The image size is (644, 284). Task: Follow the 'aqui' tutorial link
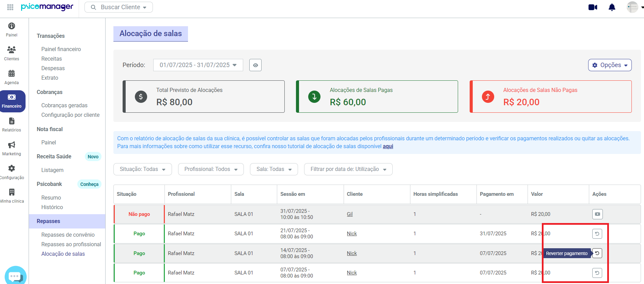[388, 146]
